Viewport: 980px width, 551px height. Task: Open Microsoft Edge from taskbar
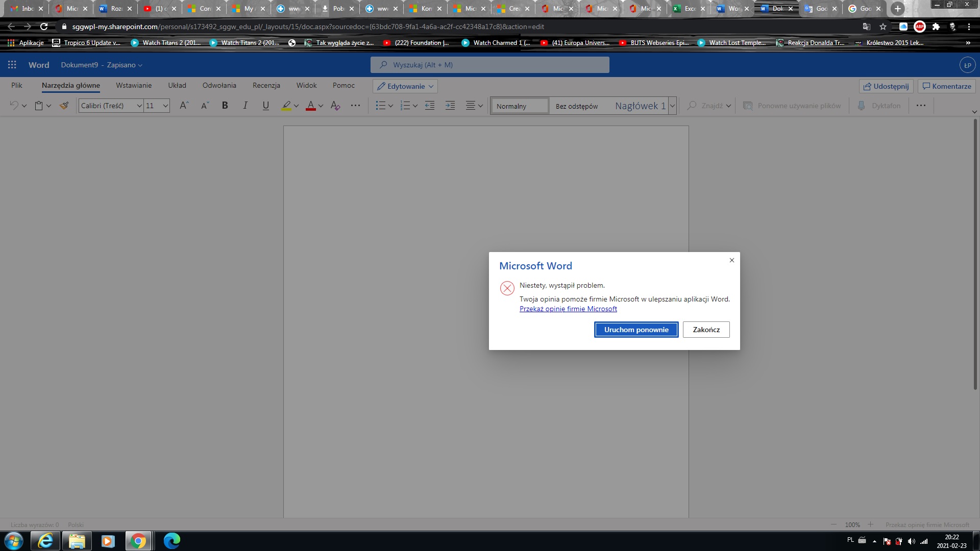[x=171, y=541]
